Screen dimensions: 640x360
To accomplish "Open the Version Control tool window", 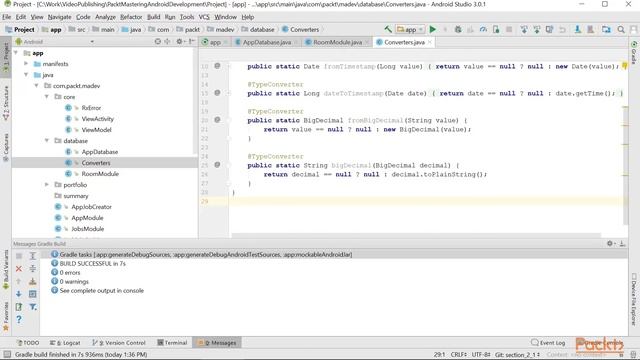I will pyautogui.click(x=119, y=342).
